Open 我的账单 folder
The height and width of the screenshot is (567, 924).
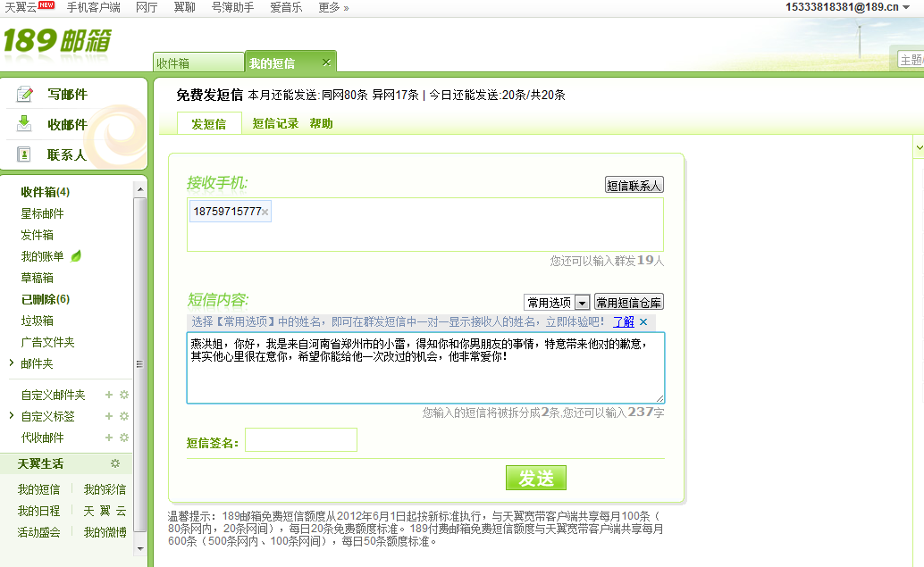tap(42, 256)
